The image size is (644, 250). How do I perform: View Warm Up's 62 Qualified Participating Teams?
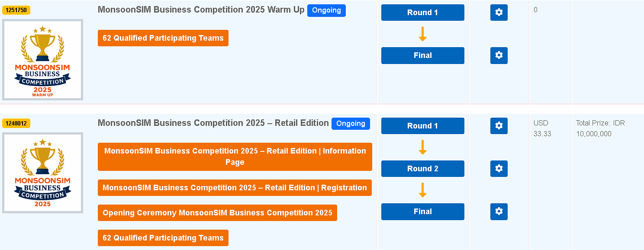(163, 38)
